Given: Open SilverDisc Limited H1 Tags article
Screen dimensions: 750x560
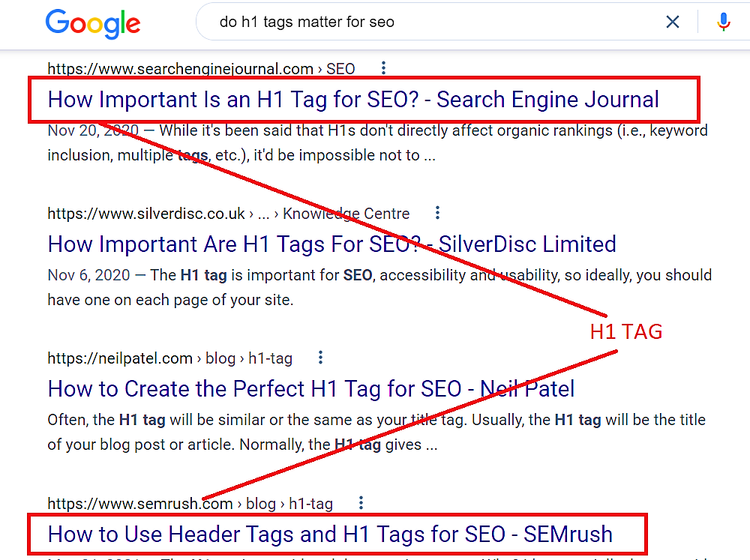Looking at the screenshot, I should [332, 244].
